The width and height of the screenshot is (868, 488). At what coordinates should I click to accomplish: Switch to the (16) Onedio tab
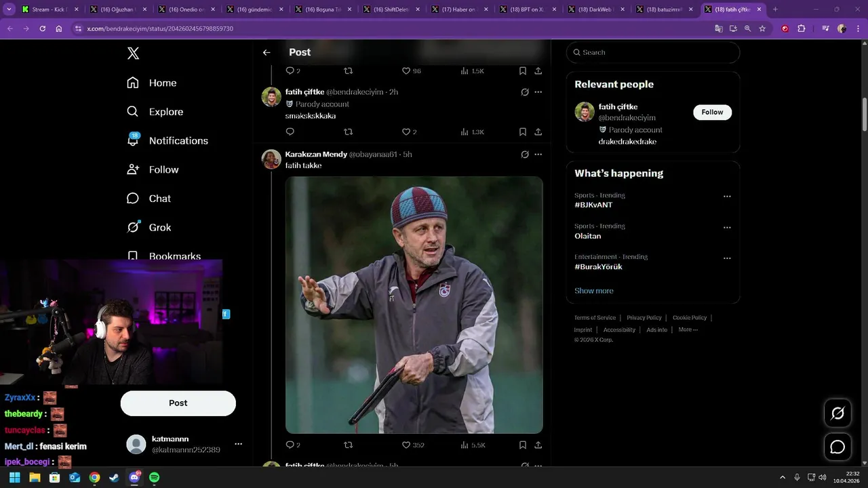coord(187,9)
